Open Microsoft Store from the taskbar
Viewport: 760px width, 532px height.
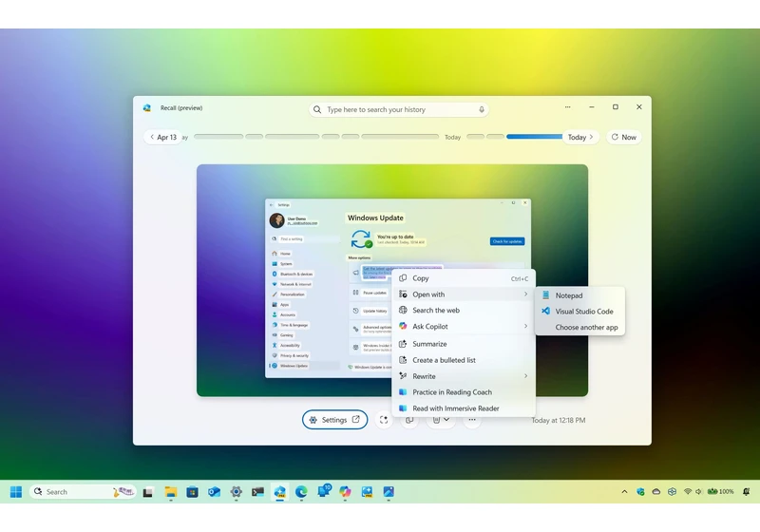click(x=193, y=492)
